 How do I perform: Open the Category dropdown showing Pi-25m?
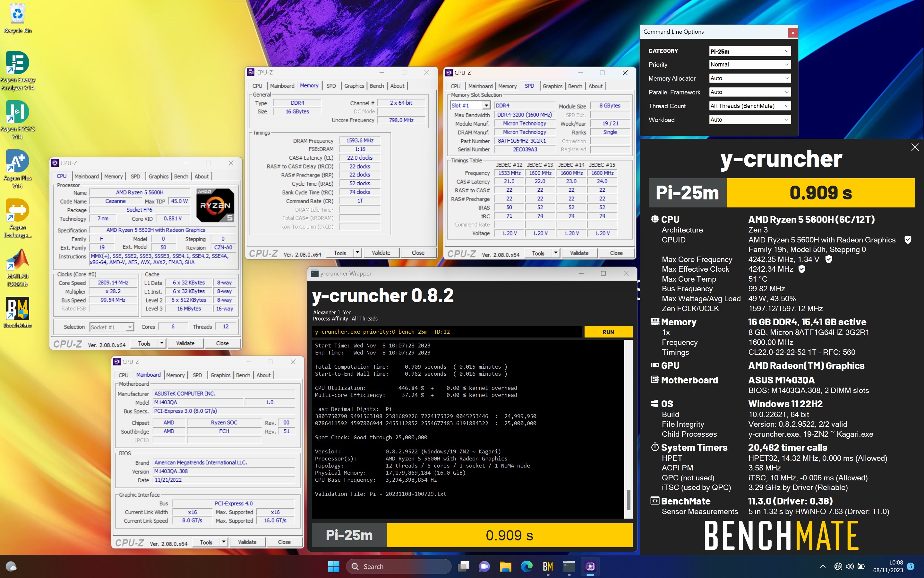coord(749,51)
